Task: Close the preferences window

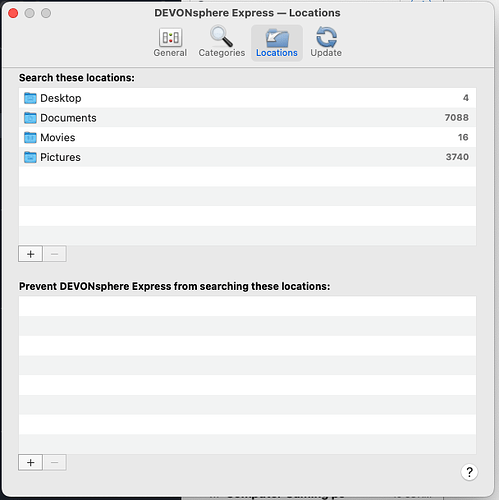Action: click(13, 13)
